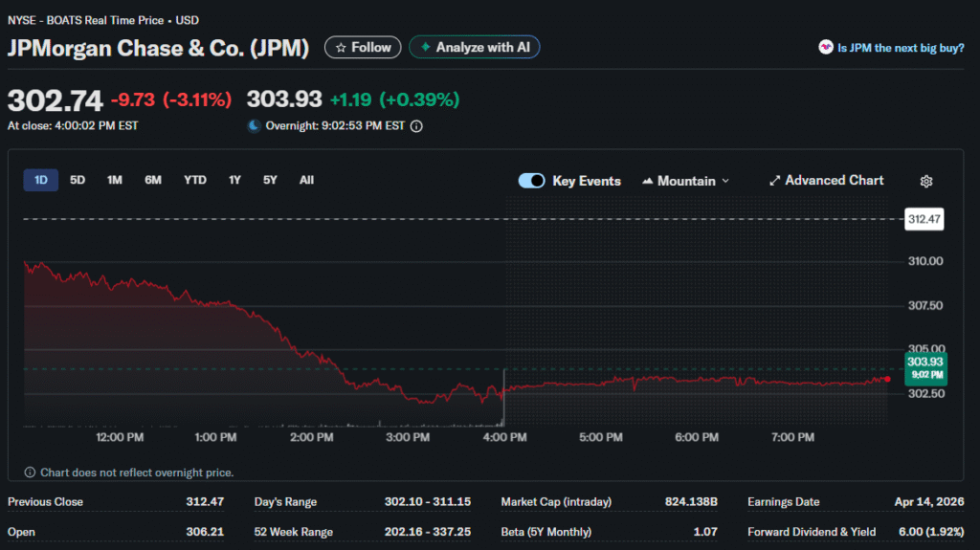Click the Advanced Chart text link
This screenshot has height=550, width=980.
(x=834, y=181)
